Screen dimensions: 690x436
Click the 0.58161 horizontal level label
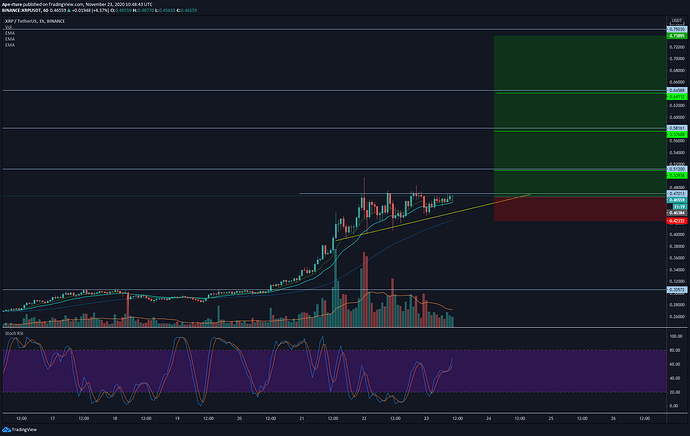point(676,128)
